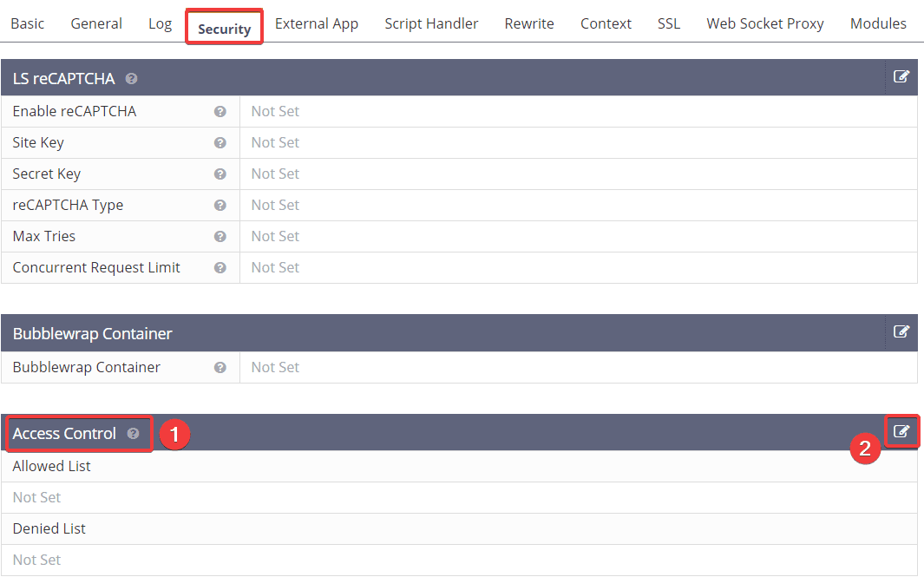
Task: Open the General tab
Action: pyautogui.click(x=95, y=23)
